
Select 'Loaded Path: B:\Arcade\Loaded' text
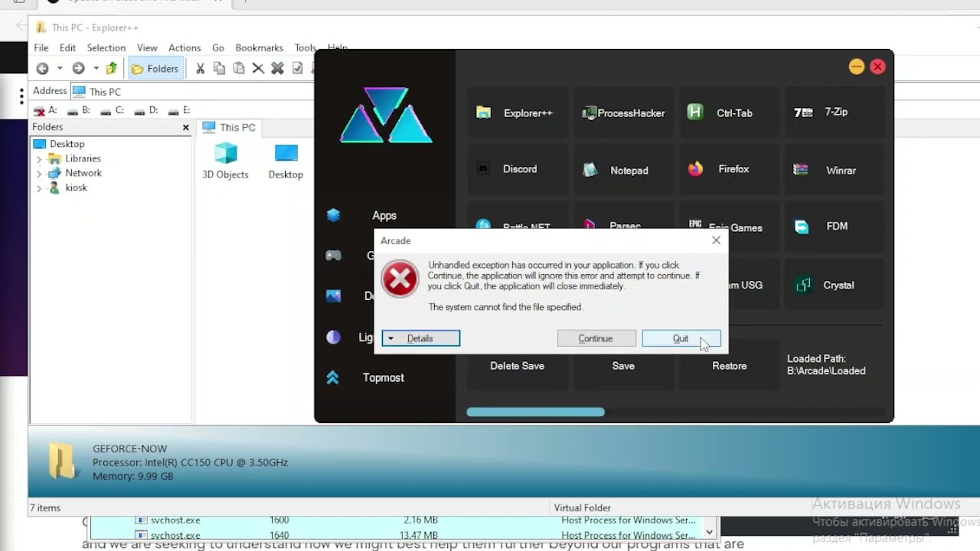[826, 365]
